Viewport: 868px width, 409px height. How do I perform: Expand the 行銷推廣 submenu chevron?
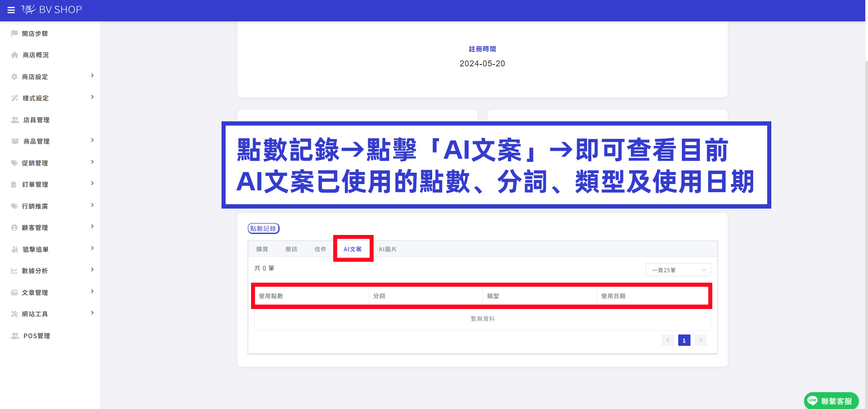click(92, 205)
